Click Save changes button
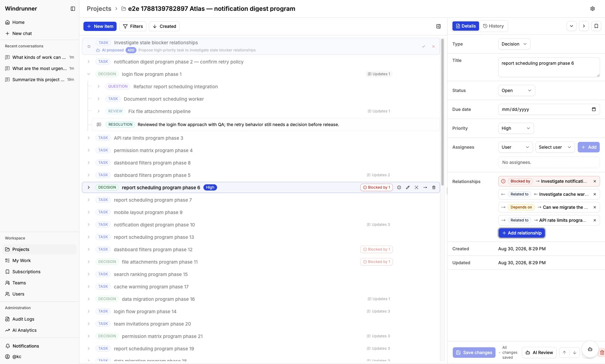This screenshot has height=364, width=605. [x=474, y=353]
